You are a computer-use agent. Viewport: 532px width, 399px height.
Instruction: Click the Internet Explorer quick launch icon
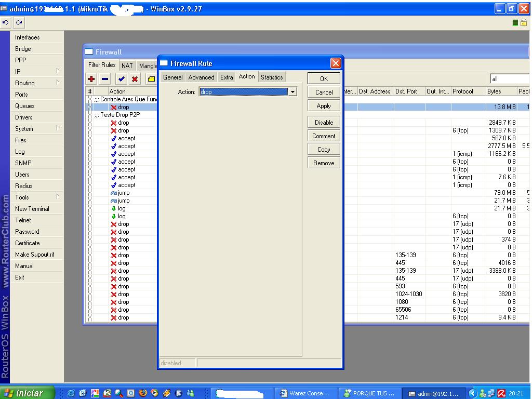pos(71,393)
